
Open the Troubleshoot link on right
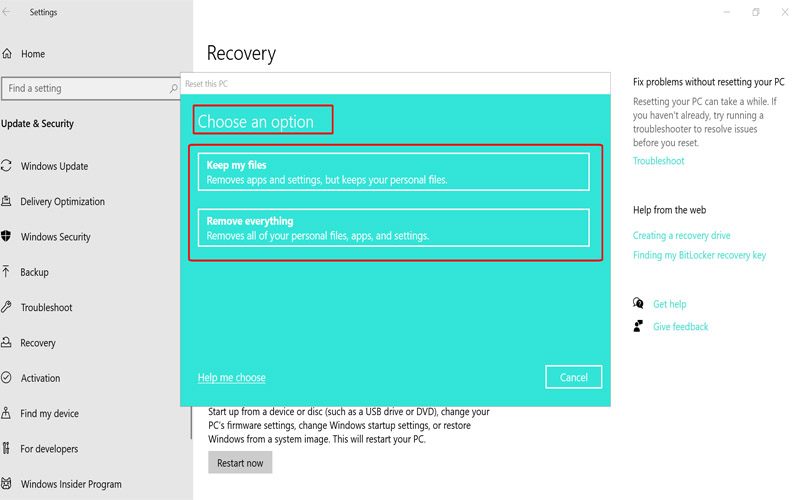click(658, 161)
